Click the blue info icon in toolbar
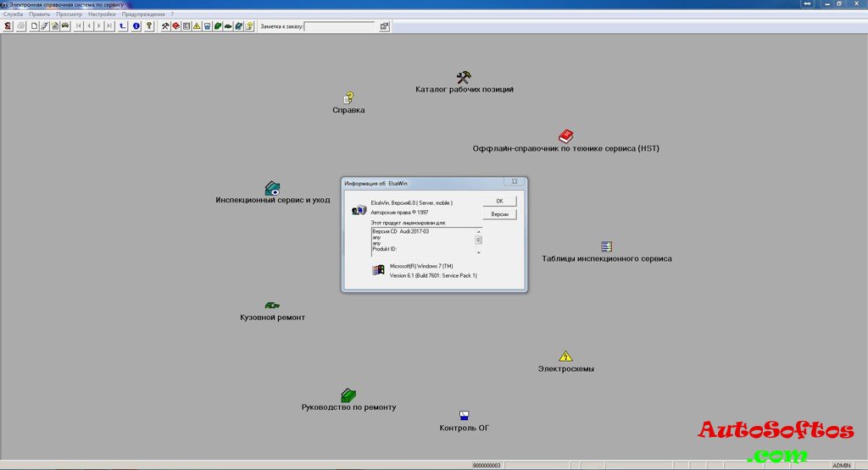 (x=136, y=26)
